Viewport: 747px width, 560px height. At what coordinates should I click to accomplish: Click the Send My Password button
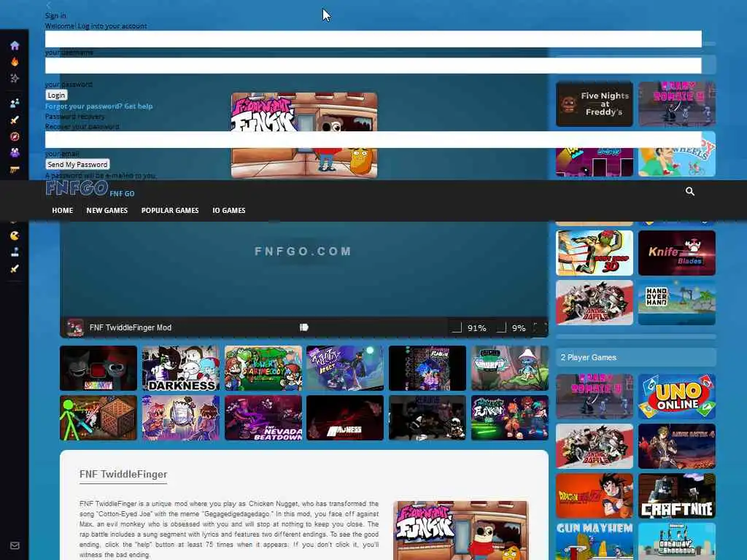(x=77, y=164)
